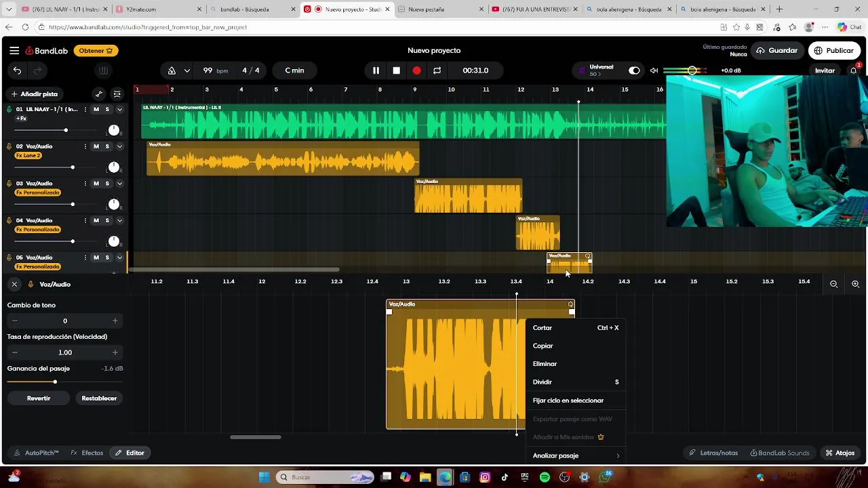Click +Fx on track 01

21,119
